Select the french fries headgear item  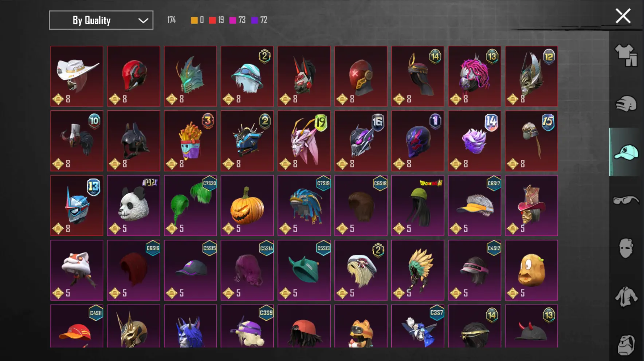coord(191,141)
